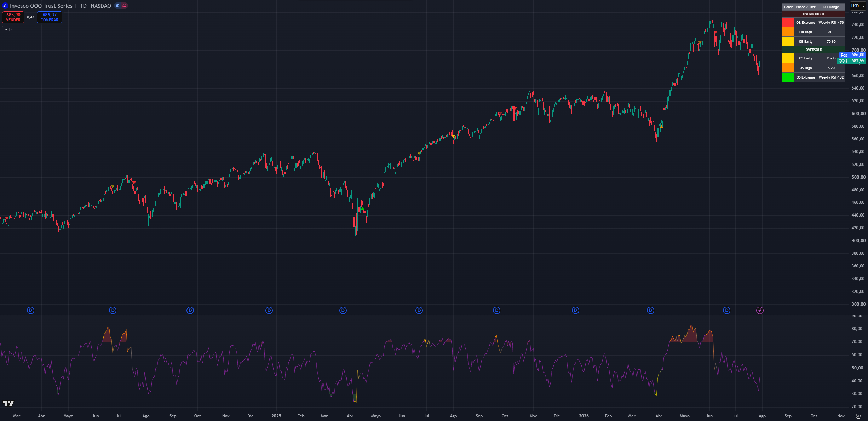Open the dividend marker for December 2024
Image resolution: width=868 pixels, height=421 pixels.
pyautogui.click(x=269, y=311)
